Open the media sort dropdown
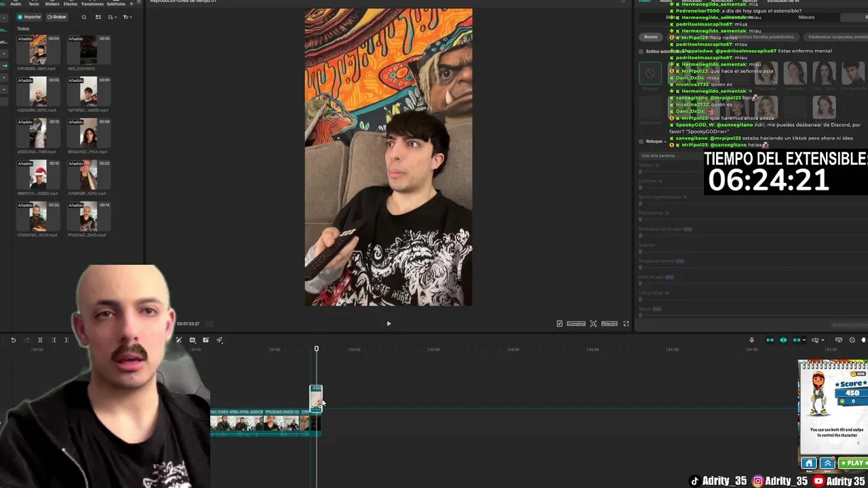The image size is (868, 488). coord(113,17)
